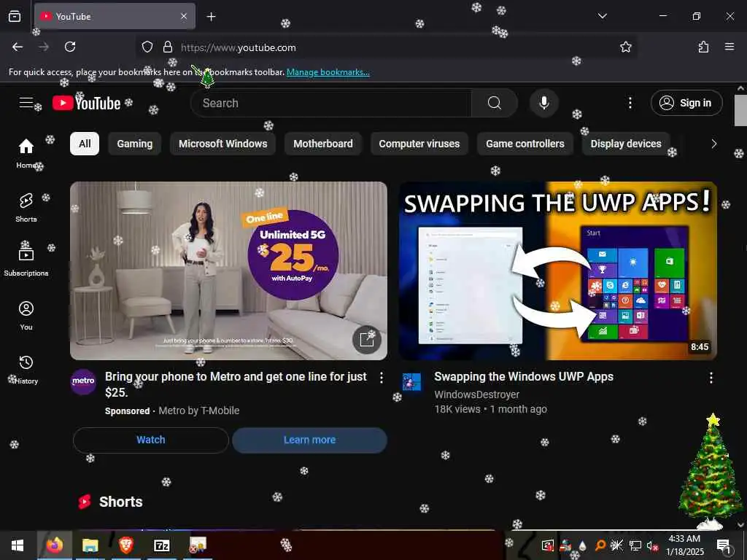Image resolution: width=747 pixels, height=560 pixels.
Task: Click Learn more on the Metro ad
Action: pyautogui.click(x=309, y=440)
